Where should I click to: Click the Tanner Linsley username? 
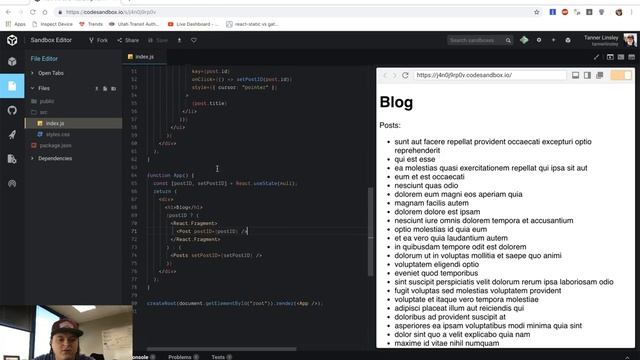[601, 38]
